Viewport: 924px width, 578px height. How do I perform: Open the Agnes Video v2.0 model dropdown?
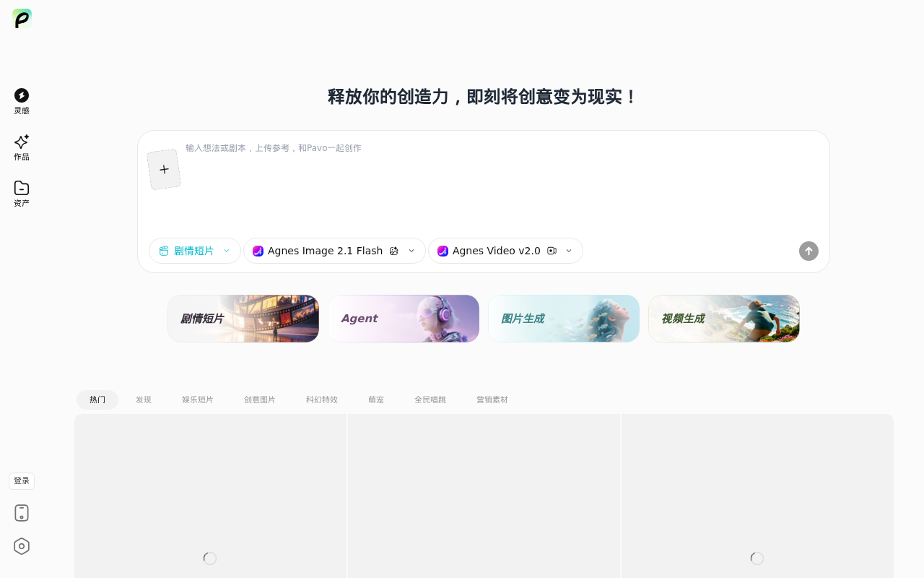505,251
